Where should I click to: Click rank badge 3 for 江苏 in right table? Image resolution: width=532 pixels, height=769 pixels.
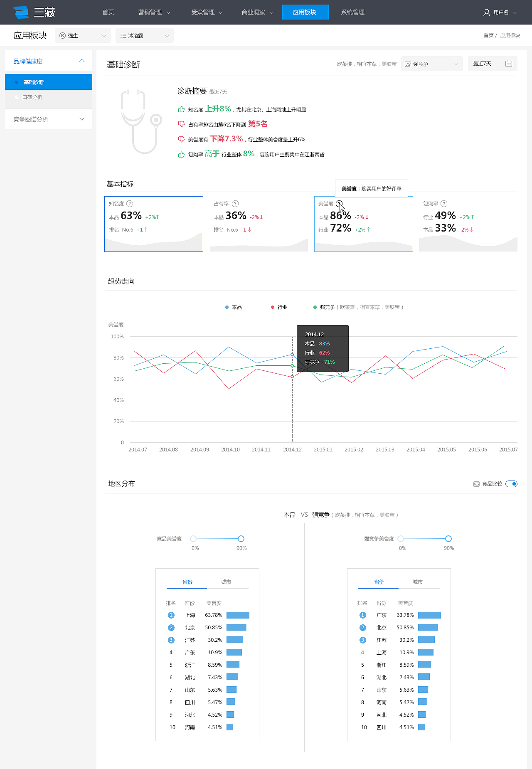pos(362,640)
